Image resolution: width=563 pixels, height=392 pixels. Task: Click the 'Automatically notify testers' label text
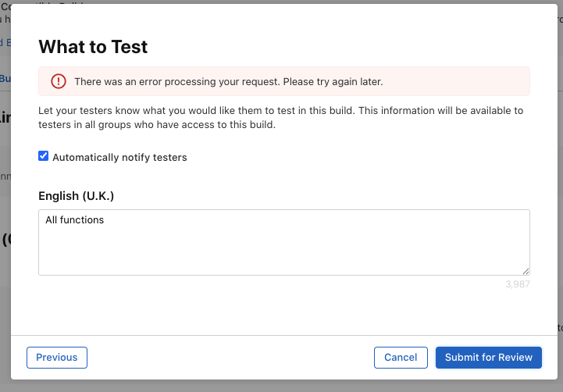(x=119, y=157)
